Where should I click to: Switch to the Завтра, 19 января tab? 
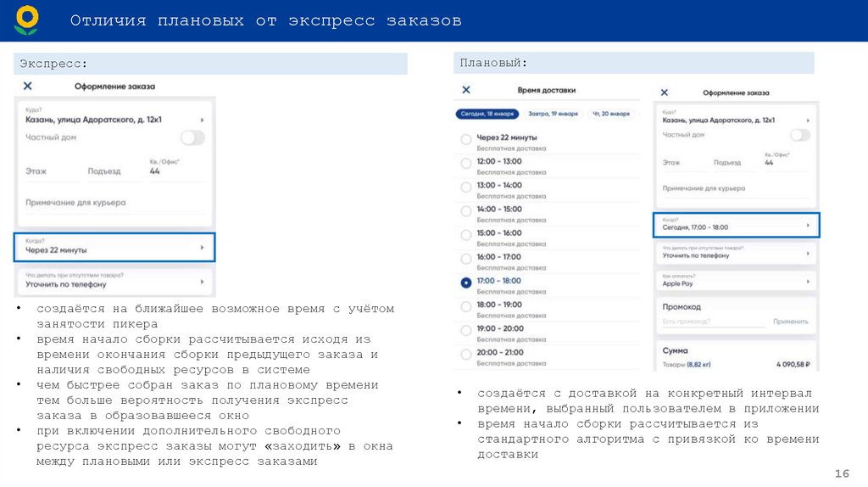tap(553, 113)
